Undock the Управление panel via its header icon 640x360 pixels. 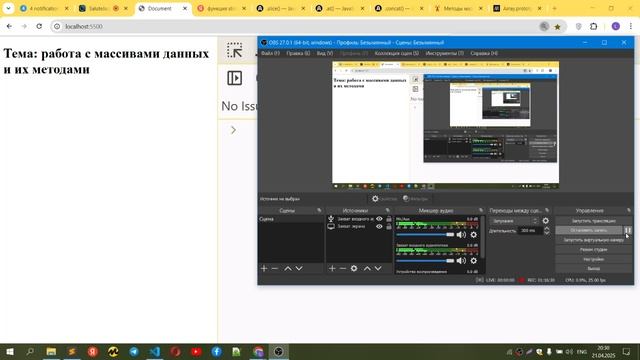click(629, 210)
